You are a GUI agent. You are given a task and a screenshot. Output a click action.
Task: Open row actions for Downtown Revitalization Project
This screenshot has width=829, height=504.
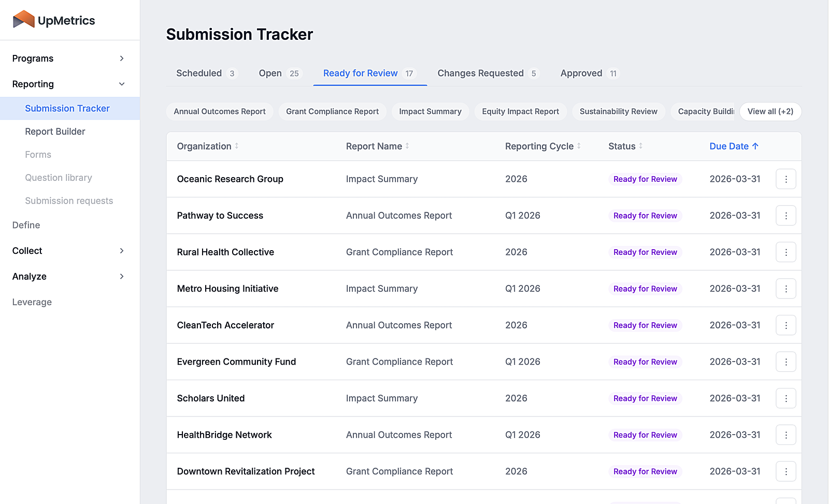tap(786, 471)
